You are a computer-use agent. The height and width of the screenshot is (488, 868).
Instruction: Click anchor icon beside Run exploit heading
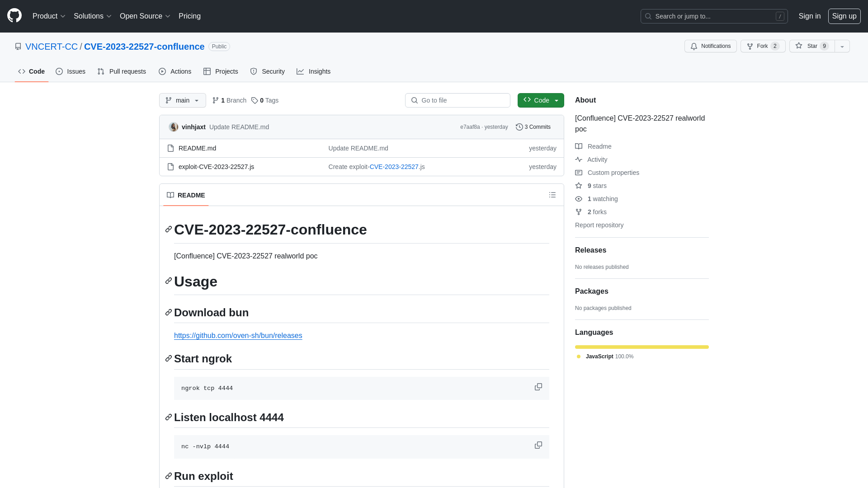coord(169,476)
